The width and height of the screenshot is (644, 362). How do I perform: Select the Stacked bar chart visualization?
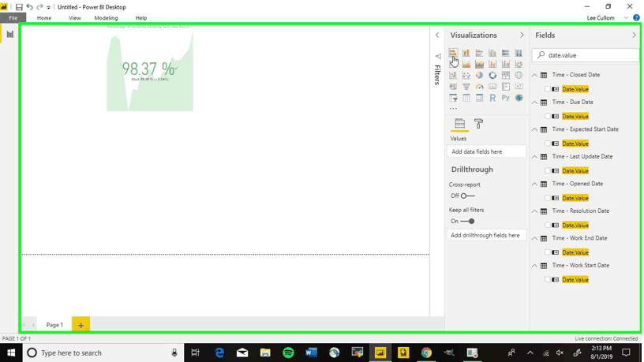tap(452, 53)
